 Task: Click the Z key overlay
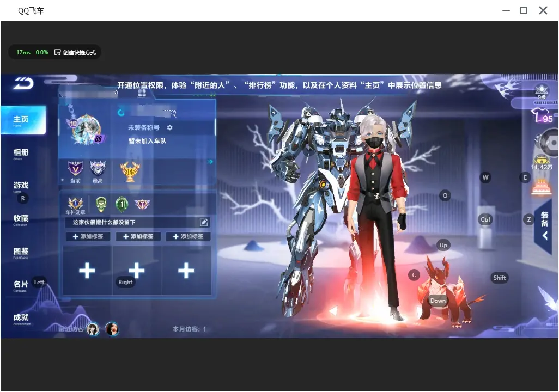click(528, 219)
